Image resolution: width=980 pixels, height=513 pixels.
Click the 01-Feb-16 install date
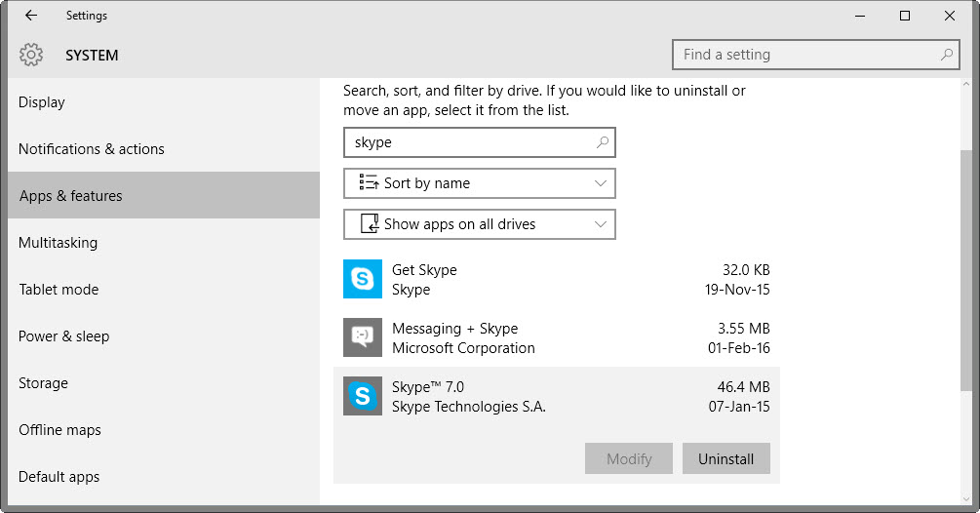tap(739, 348)
